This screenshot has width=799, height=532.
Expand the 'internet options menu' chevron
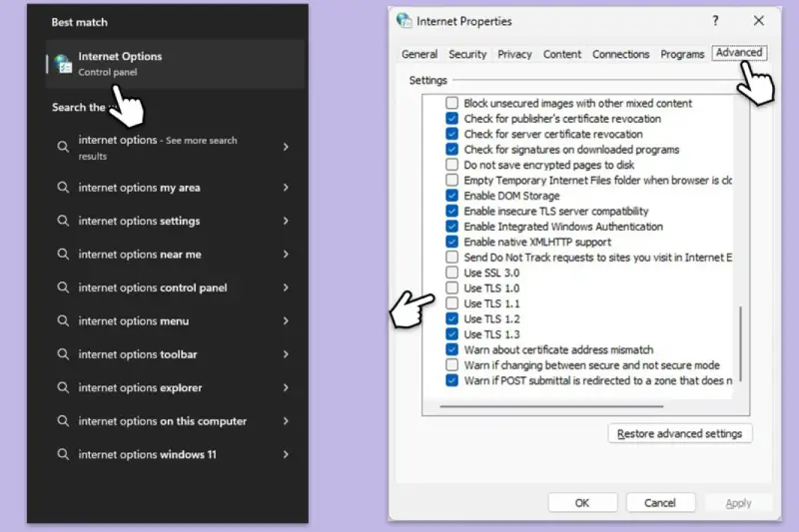[x=286, y=320]
